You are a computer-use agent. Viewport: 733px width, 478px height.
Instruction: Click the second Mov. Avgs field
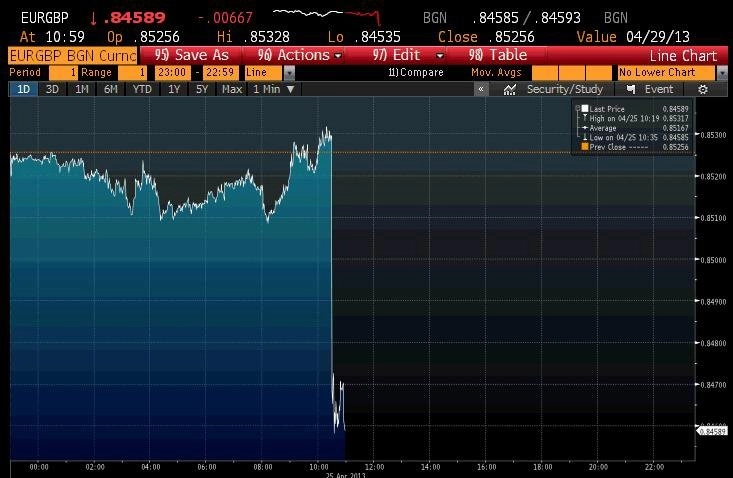[572, 73]
